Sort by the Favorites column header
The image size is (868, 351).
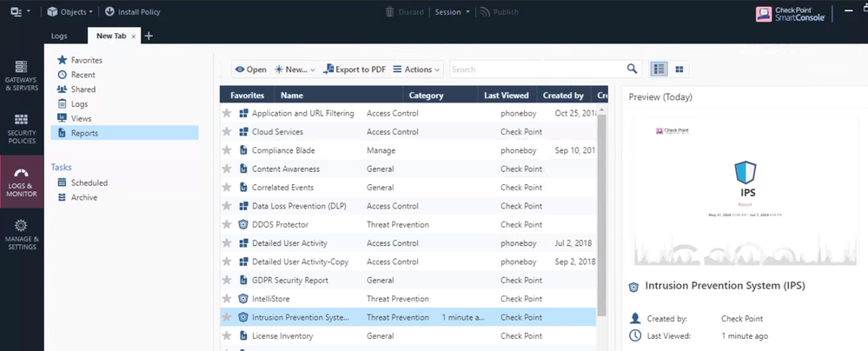coord(247,96)
